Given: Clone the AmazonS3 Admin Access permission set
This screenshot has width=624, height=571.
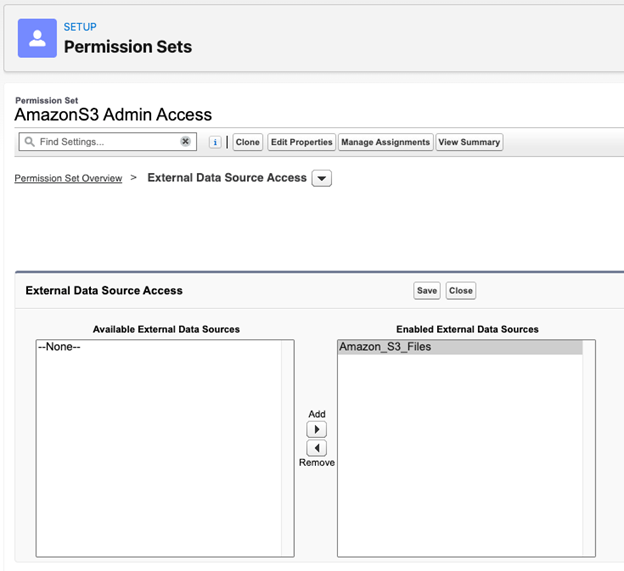Looking at the screenshot, I should point(248,142).
